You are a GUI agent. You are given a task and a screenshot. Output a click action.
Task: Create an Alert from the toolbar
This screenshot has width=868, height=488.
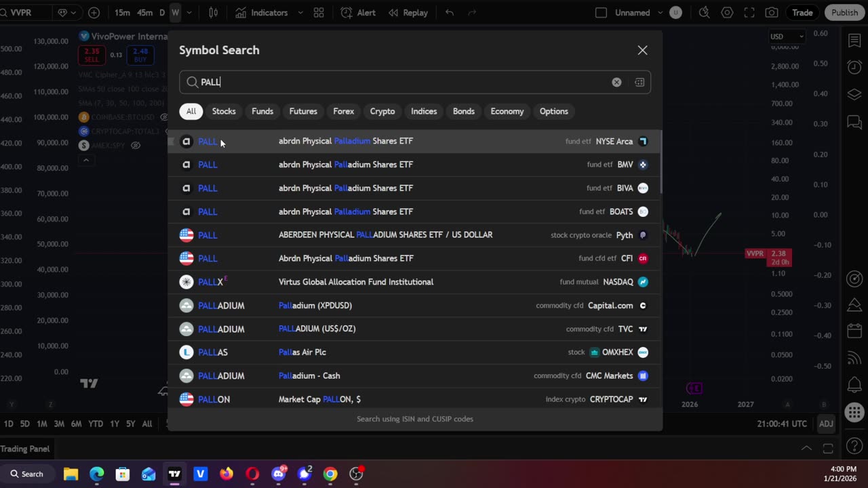coord(359,12)
